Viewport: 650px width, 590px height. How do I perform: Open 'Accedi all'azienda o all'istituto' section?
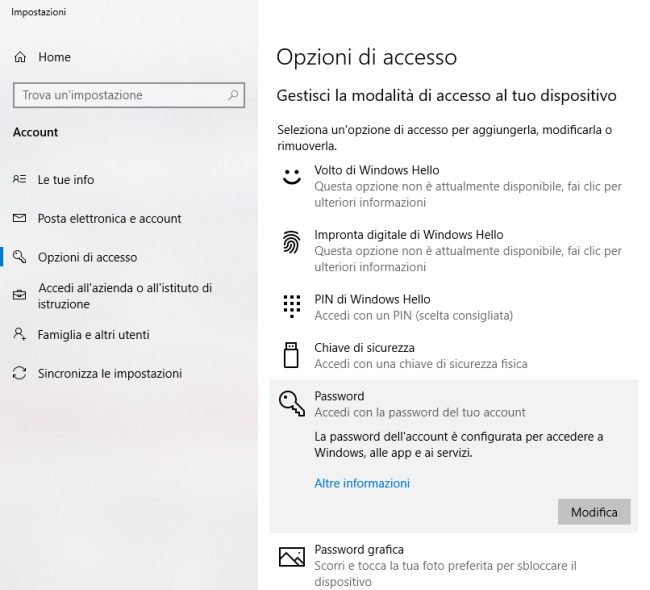coord(124,295)
